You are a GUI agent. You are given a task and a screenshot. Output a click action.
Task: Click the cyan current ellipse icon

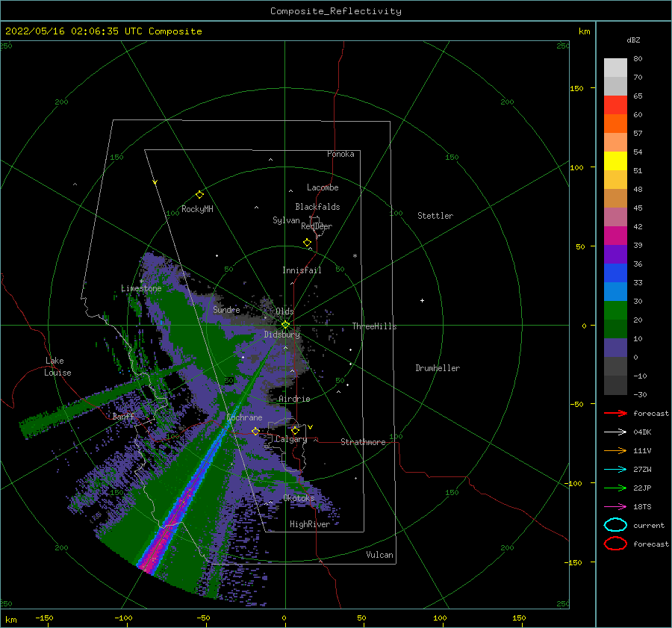pos(615,525)
